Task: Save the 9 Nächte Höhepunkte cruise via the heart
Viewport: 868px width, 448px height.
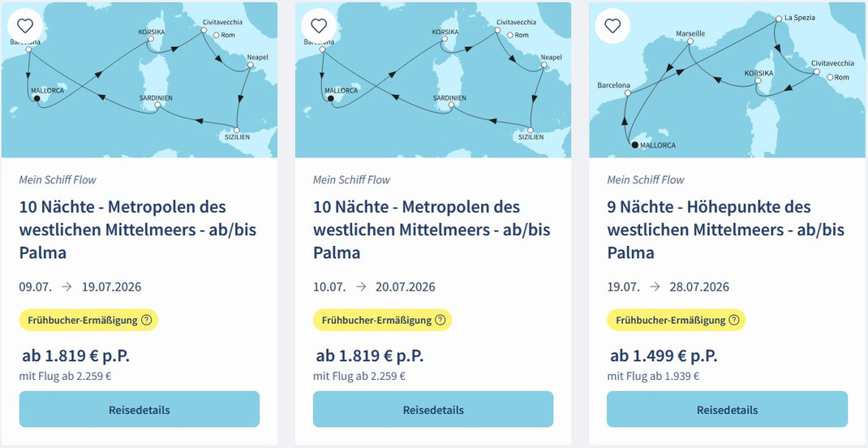Action: click(612, 25)
